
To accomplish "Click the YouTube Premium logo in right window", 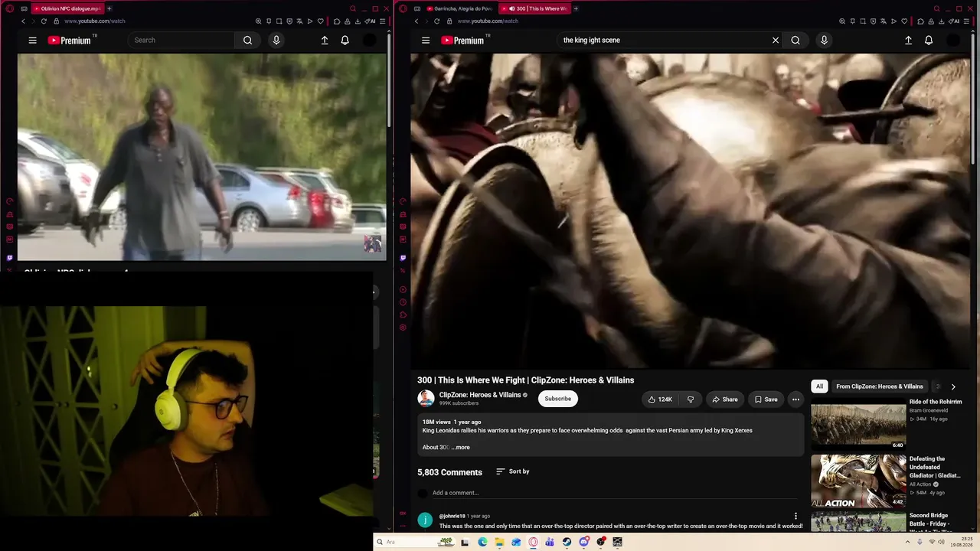I will point(463,41).
